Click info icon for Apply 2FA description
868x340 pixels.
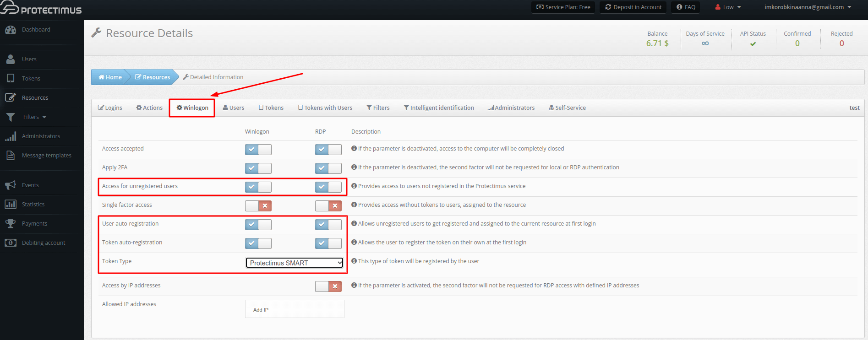[x=354, y=167]
